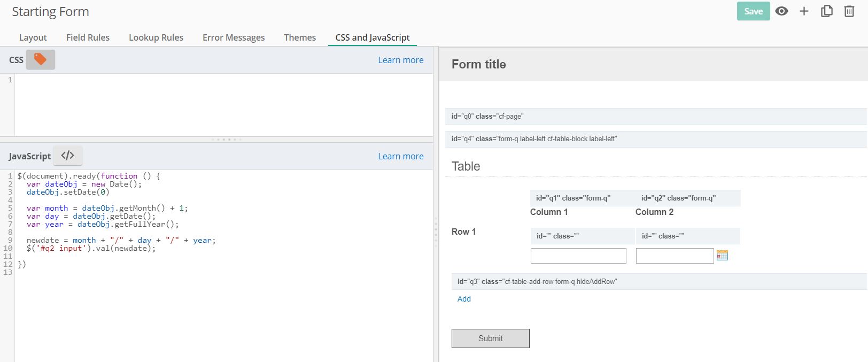Duplicate the form using copy icon
Screen dimensions: 868x362
pos(826,11)
